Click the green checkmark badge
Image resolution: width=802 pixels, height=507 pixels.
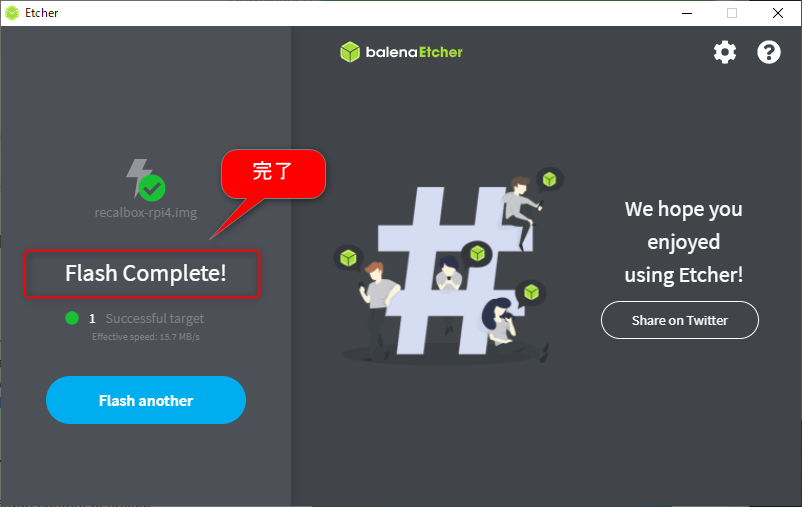pyautogui.click(x=152, y=188)
